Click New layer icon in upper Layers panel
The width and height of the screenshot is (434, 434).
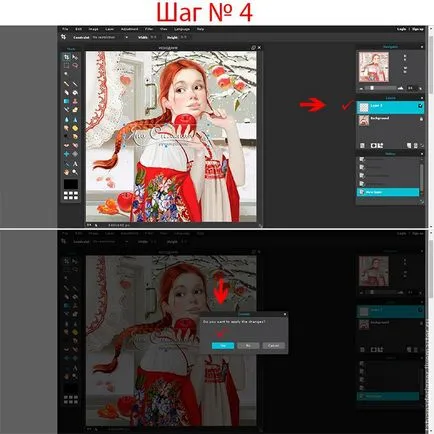(x=409, y=145)
